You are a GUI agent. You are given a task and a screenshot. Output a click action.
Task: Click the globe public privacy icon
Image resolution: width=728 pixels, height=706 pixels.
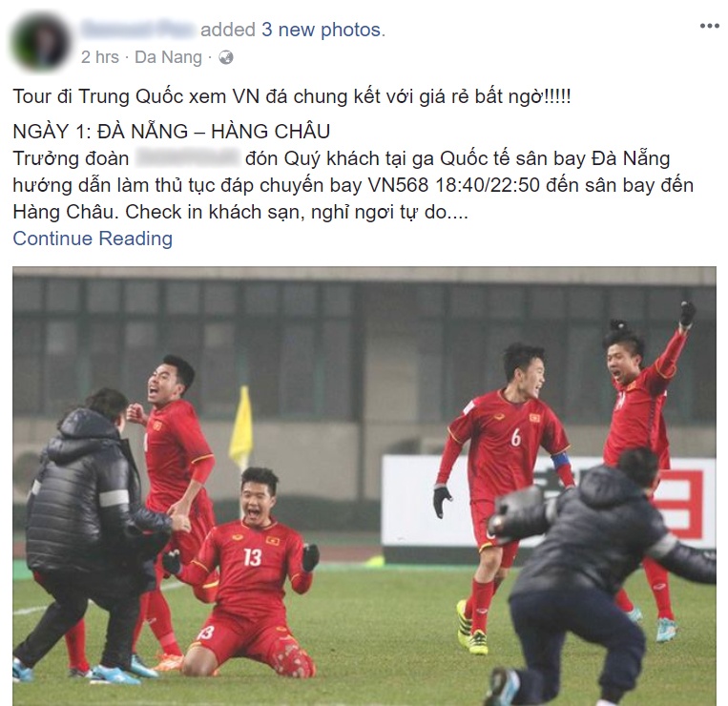[x=225, y=57]
